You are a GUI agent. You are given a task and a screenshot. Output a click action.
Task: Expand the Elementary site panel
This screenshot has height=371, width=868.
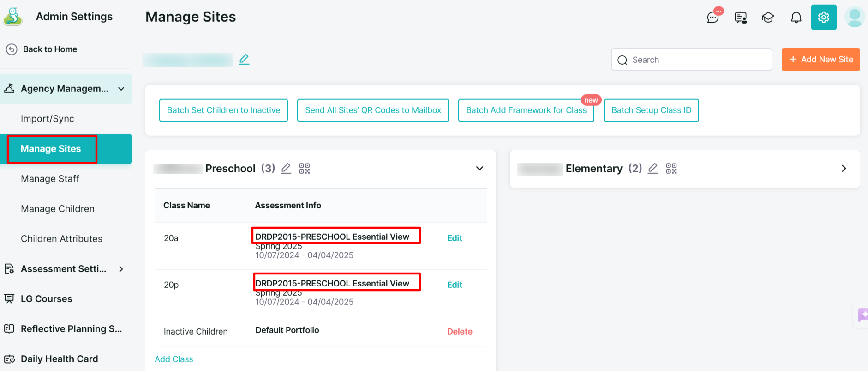click(x=844, y=169)
